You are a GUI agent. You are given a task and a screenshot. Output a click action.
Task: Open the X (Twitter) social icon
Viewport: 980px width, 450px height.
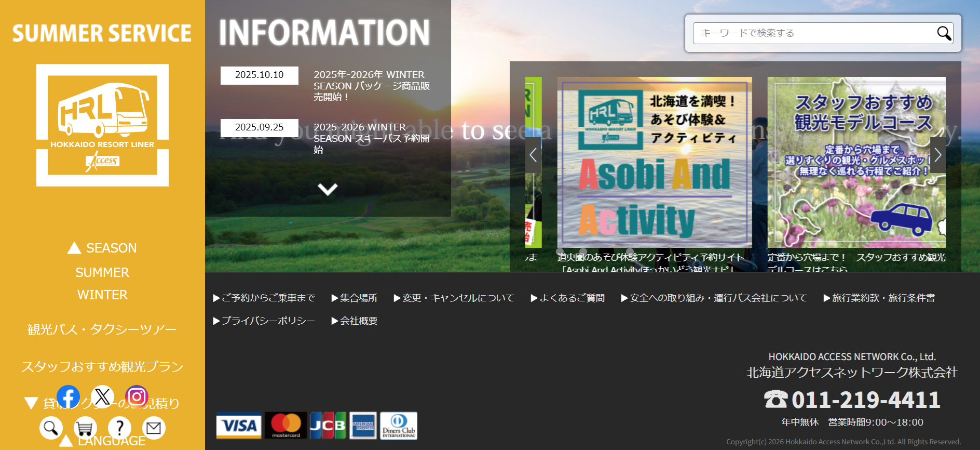tap(102, 397)
